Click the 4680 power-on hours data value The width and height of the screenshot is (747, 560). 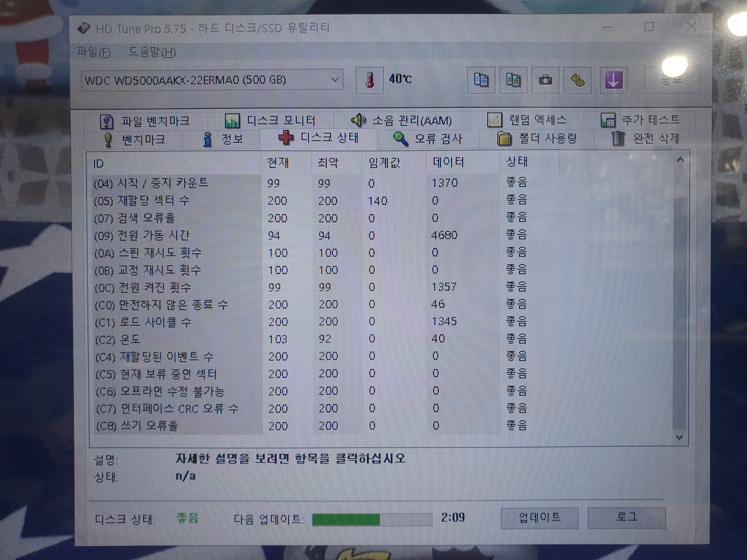click(444, 235)
